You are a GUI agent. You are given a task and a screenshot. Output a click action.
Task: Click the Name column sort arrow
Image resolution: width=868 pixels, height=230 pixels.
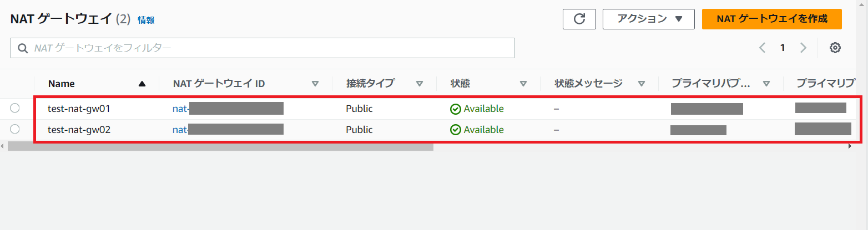(x=142, y=84)
